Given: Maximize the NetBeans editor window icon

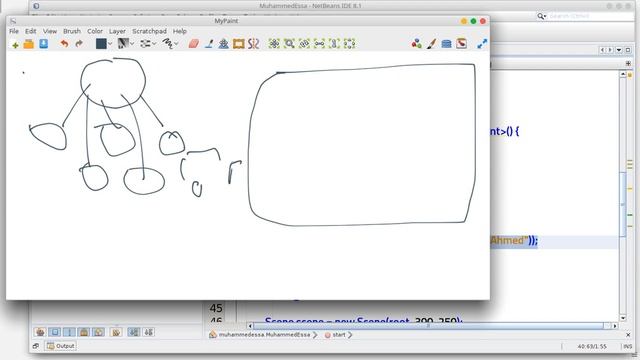Looking at the screenshot, I should [628, 50].
